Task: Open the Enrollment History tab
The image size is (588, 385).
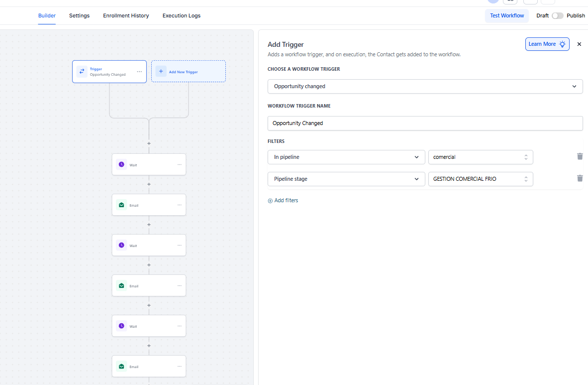Action: tap(126, 15)
